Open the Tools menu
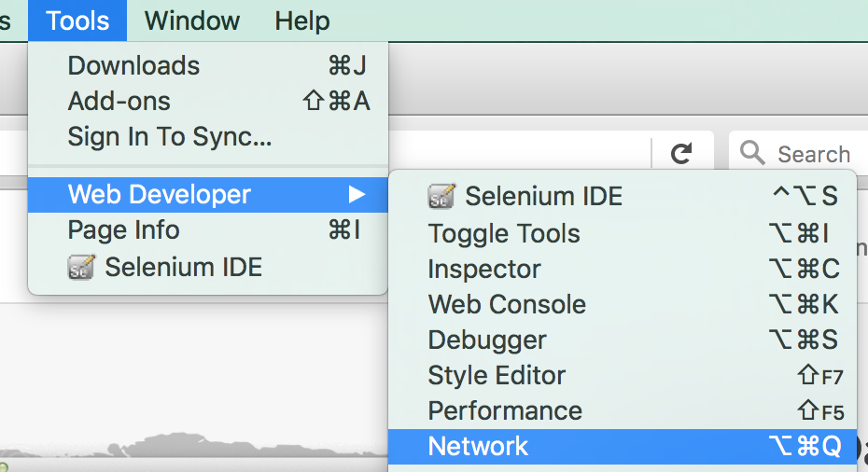 click(x=77, y=21)
